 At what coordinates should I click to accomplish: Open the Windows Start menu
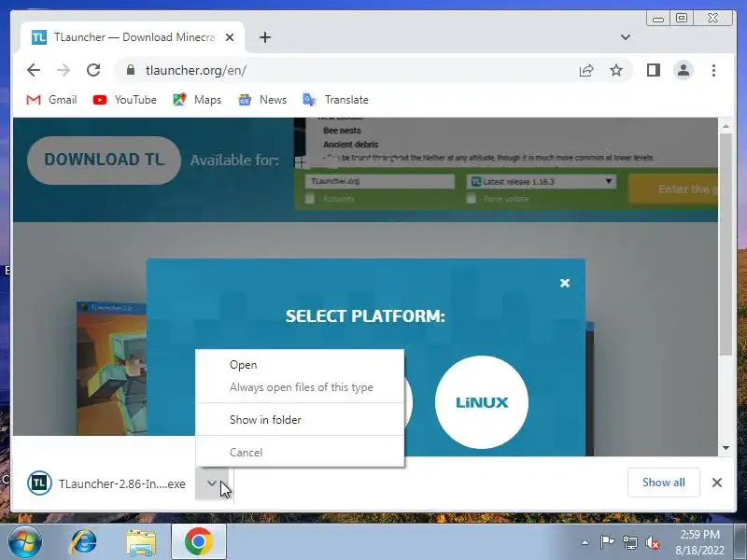pos(24,542)
